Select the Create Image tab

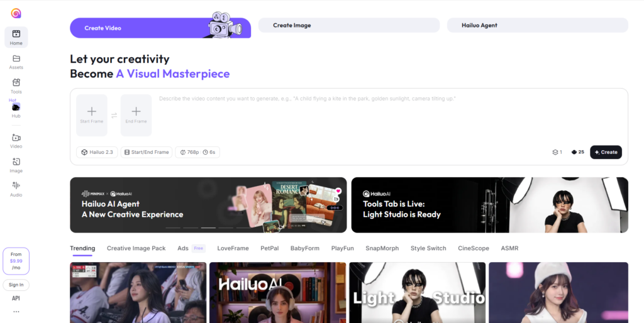[348, 25]
